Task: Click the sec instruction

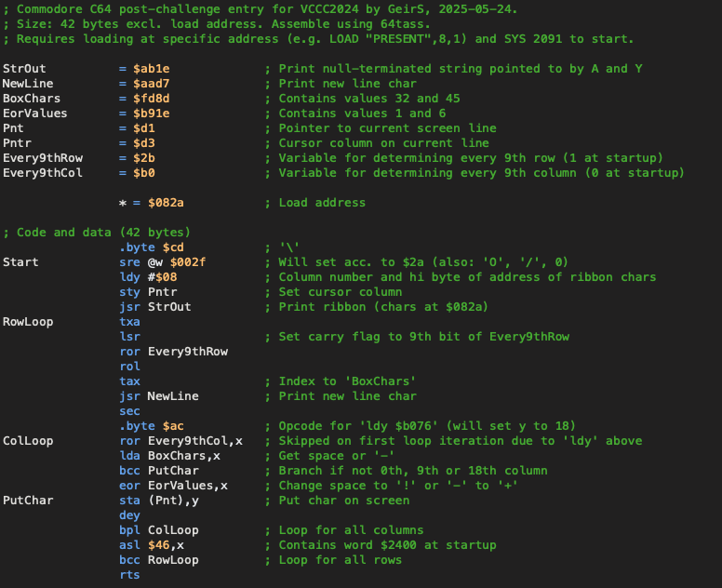Action: point(130,411)
